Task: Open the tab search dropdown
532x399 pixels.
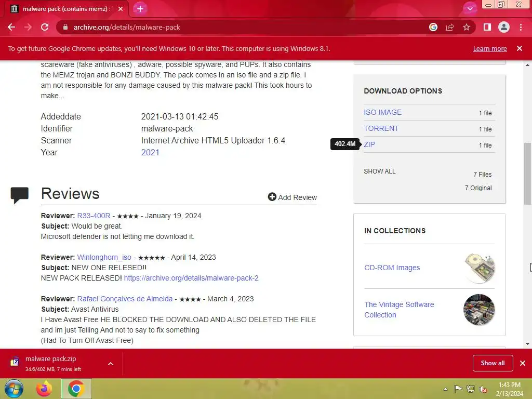Action: coord(470,9)
